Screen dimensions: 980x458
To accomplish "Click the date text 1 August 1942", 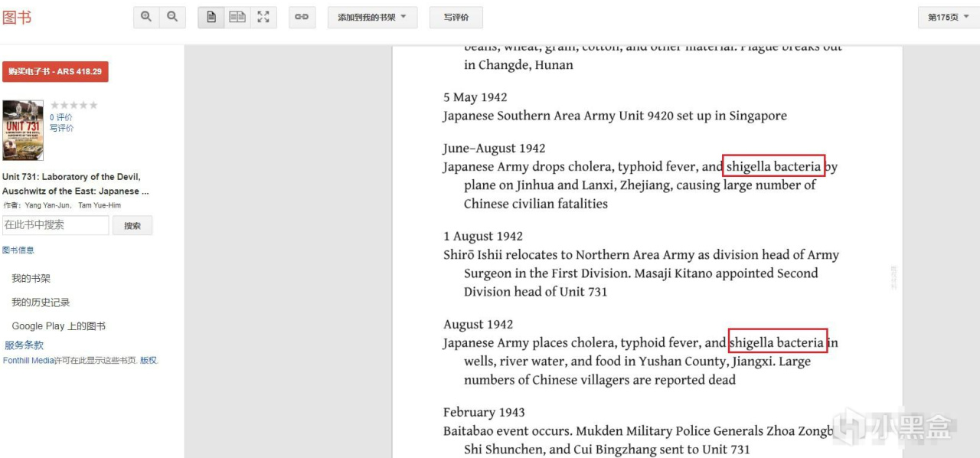I will 483,237.
